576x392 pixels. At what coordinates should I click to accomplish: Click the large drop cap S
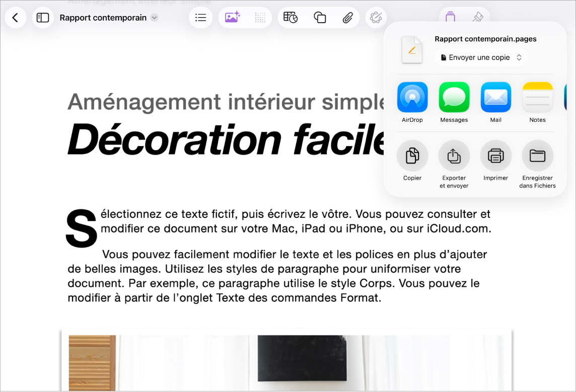(x=81, y=228)
